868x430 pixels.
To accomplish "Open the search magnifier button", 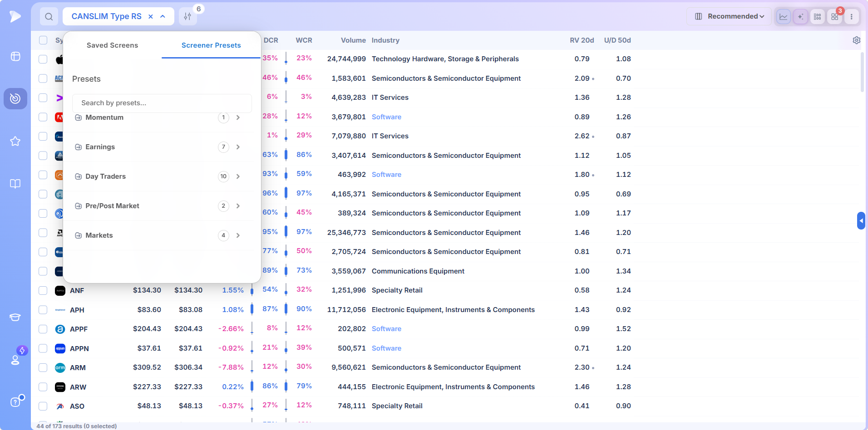I will (x=49, y=16).
